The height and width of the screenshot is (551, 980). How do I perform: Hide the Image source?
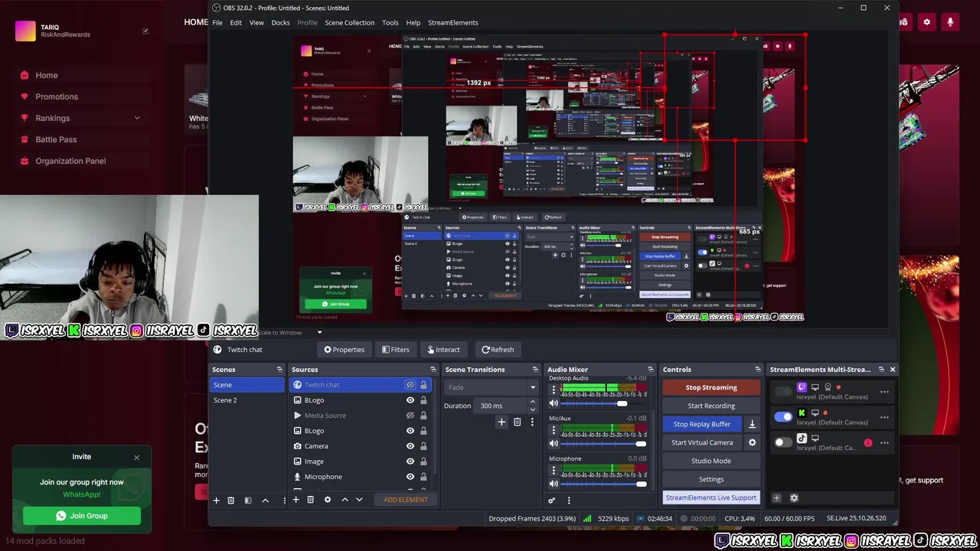pos(410,461)
